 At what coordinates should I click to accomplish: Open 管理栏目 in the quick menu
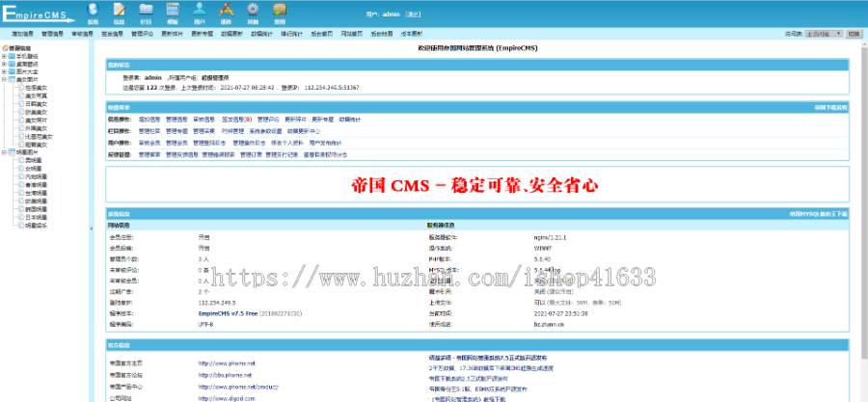[x=149, y=131]
